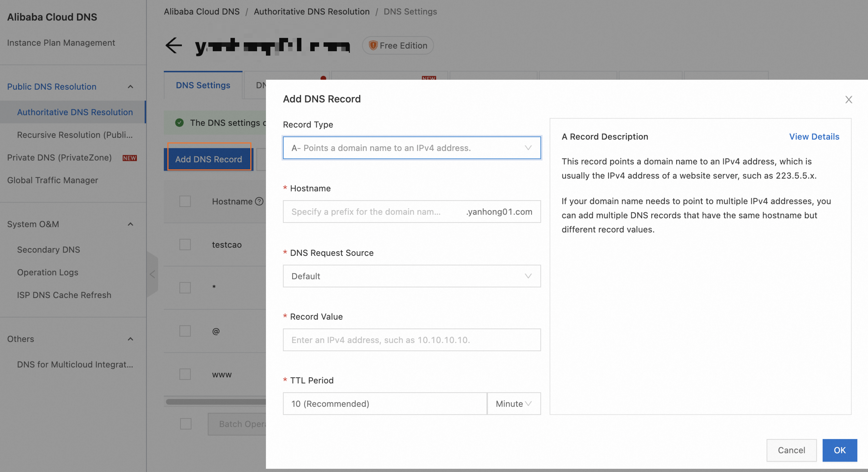The width and height of the screenshot is (868, 472).
Task: Click the Hostname help question mark icon
Action: click(259, 201)
